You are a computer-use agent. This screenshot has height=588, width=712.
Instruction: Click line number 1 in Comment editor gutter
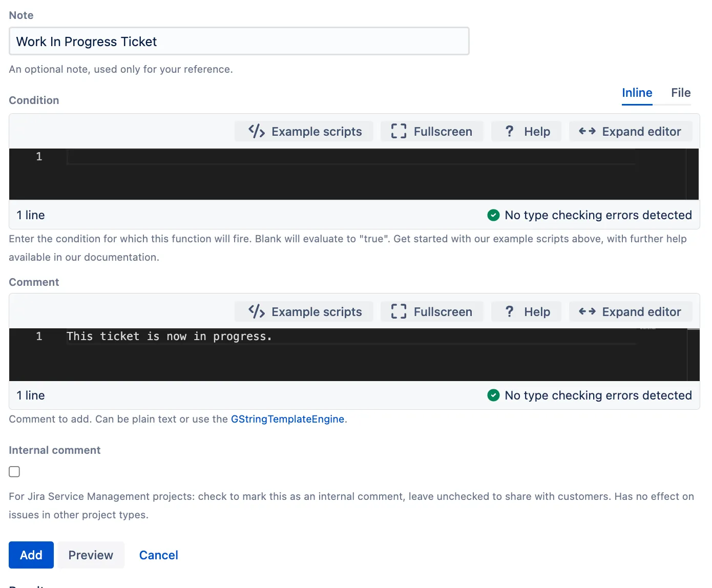39,337
